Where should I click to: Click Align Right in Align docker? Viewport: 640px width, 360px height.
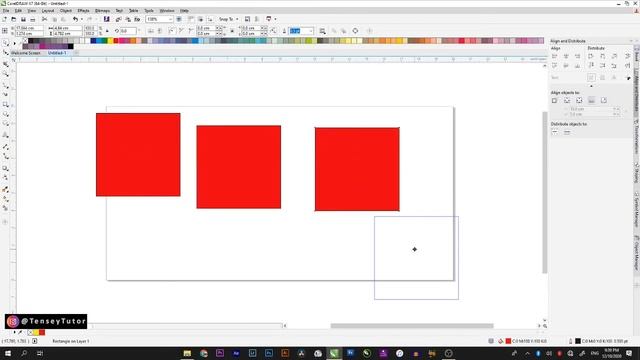pyautogui.click(x=577, y=56)
